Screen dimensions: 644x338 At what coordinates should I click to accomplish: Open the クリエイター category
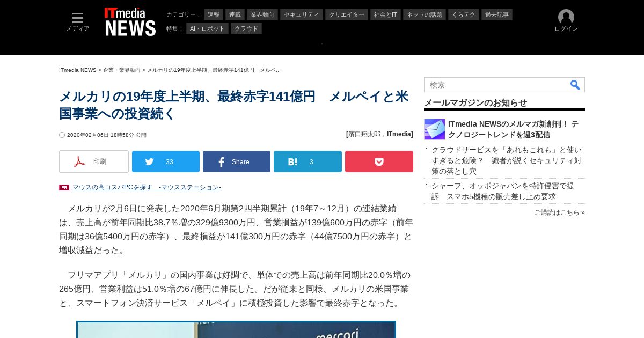(347, 14)
